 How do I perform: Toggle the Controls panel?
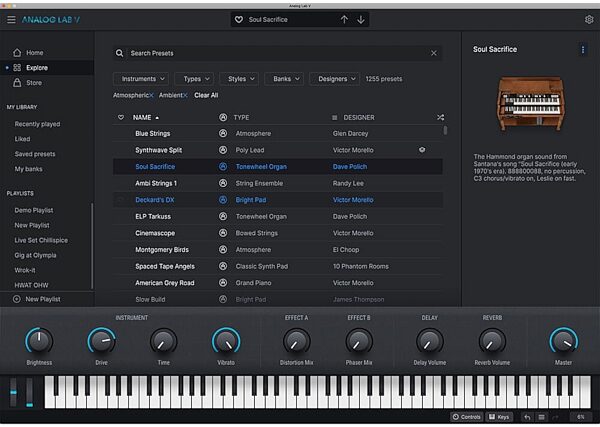[466, 417]
